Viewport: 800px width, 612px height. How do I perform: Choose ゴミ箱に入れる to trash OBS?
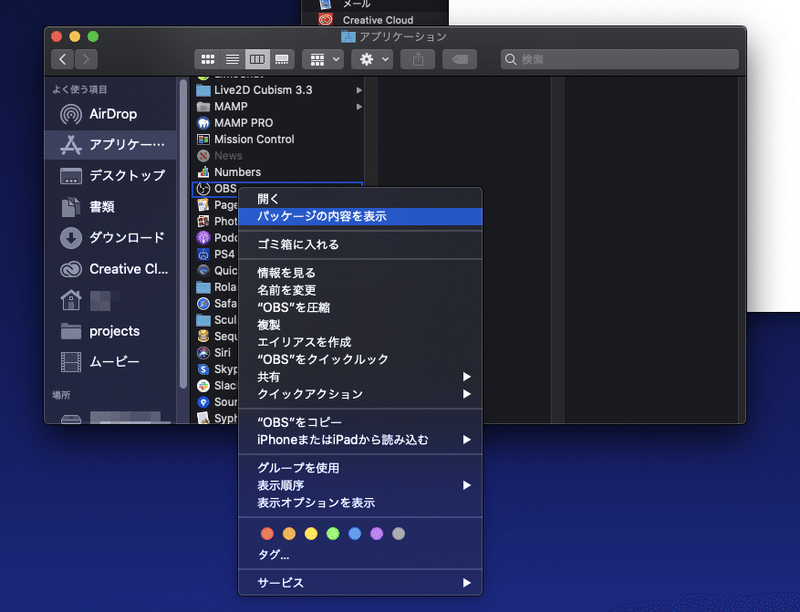click(x=360, y=245)
